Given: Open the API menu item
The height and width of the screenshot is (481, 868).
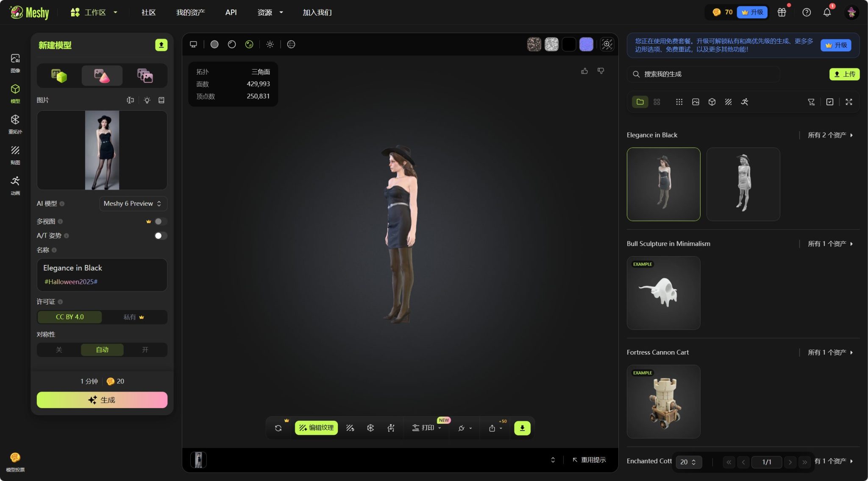Looking at the screenshot, I should point(231,12).
